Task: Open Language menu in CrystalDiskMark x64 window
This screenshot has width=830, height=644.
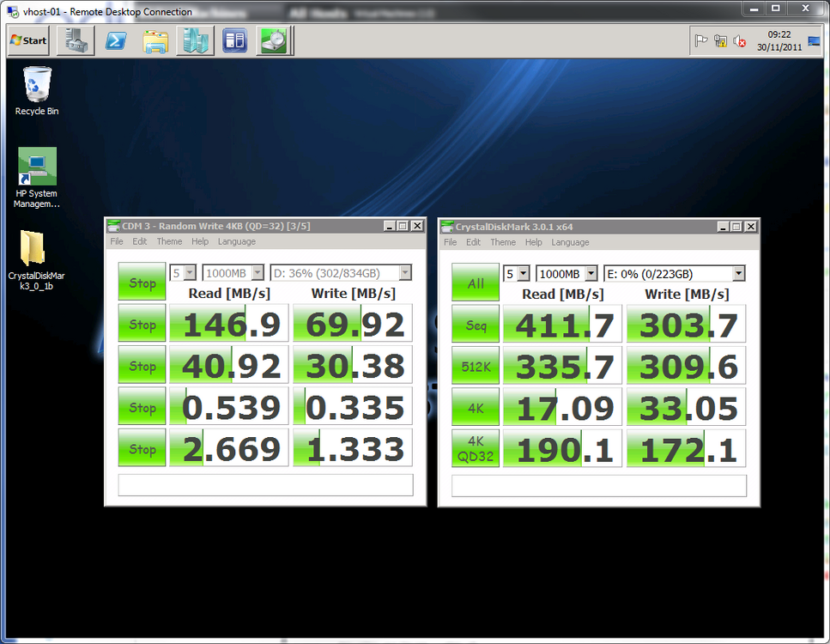Action: coord(570,242)
